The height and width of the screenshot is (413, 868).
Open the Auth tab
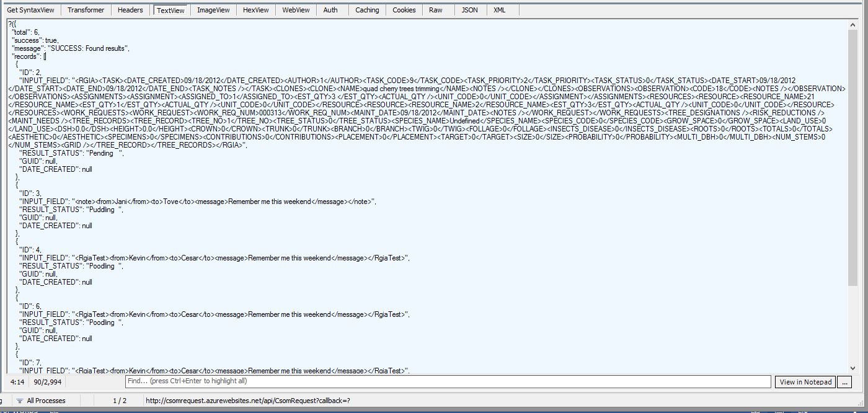[330, 10]
